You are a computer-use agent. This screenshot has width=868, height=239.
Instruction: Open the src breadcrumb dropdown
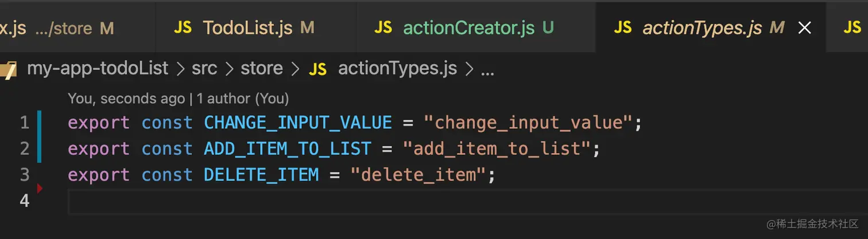click(204, 69)
